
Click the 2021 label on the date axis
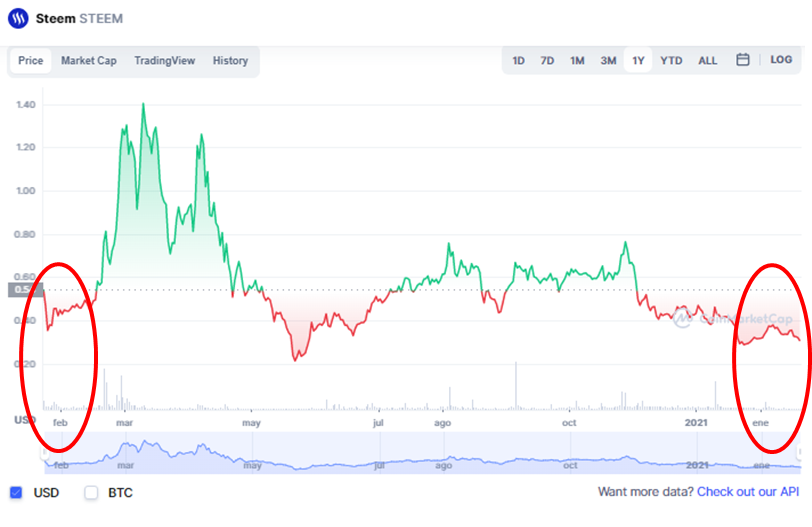696,422
